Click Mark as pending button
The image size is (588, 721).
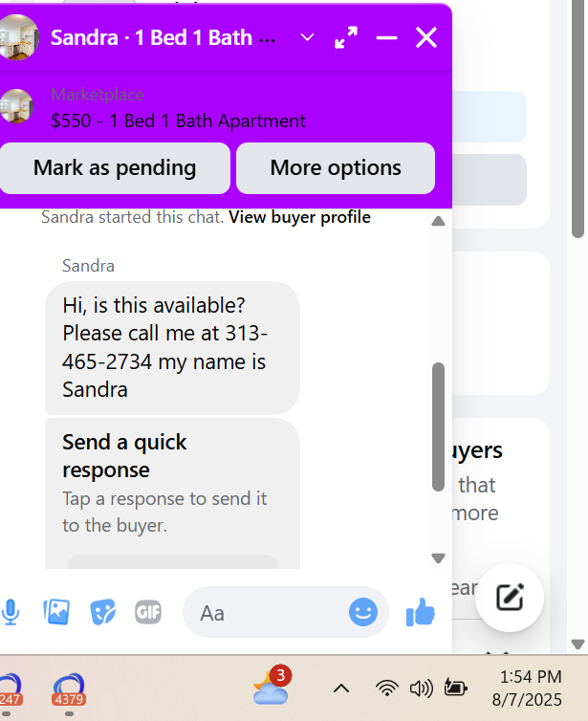pyautogui.click(x=115, y=168)
